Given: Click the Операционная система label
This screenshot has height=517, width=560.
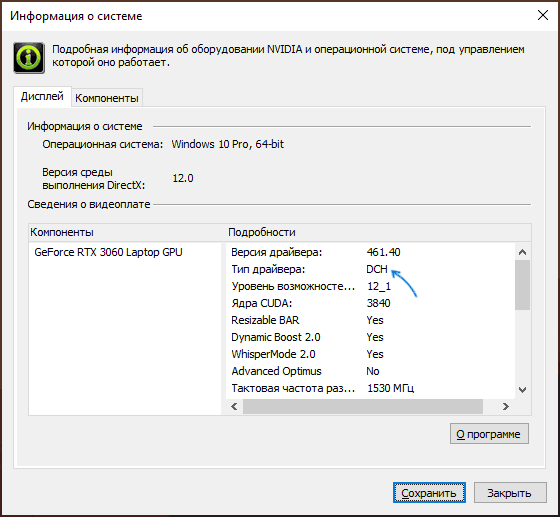Looking at the screenshot, I should point(102,144).
